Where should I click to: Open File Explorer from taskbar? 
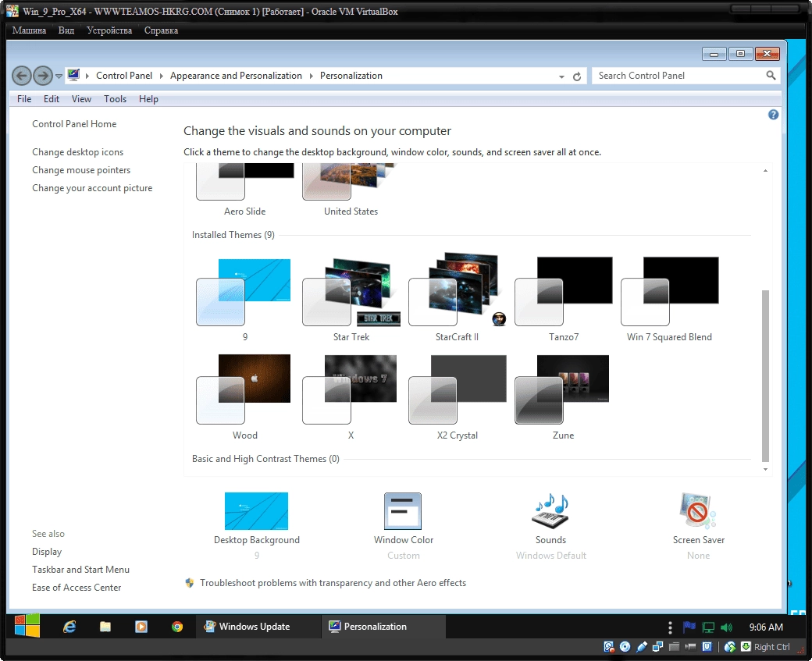tap(105, 627)
